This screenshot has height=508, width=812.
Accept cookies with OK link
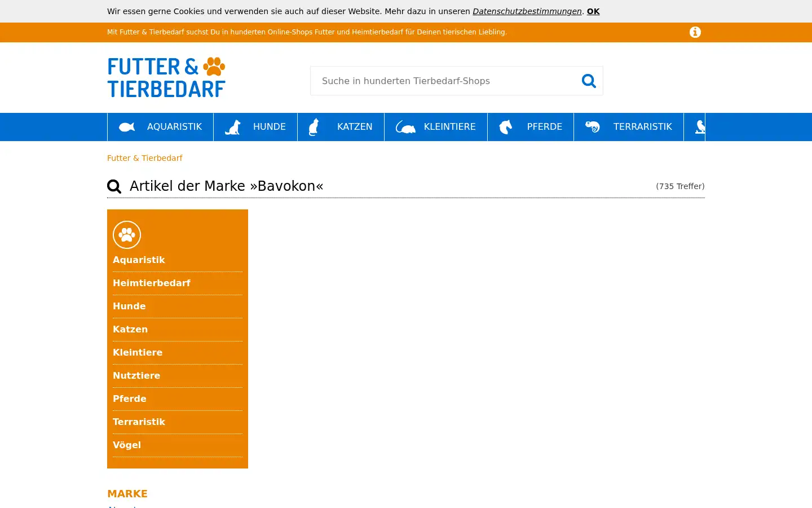coord(593,11)
